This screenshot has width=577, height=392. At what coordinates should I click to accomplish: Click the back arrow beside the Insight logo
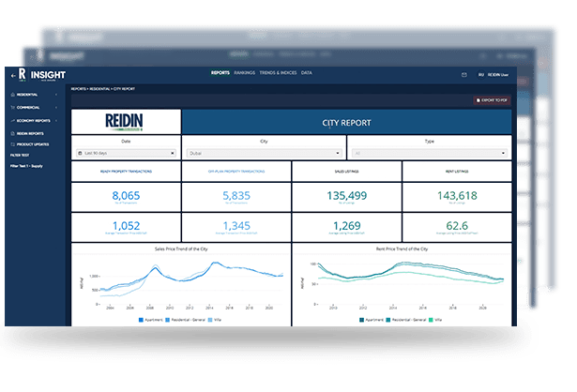click(13, 76)
